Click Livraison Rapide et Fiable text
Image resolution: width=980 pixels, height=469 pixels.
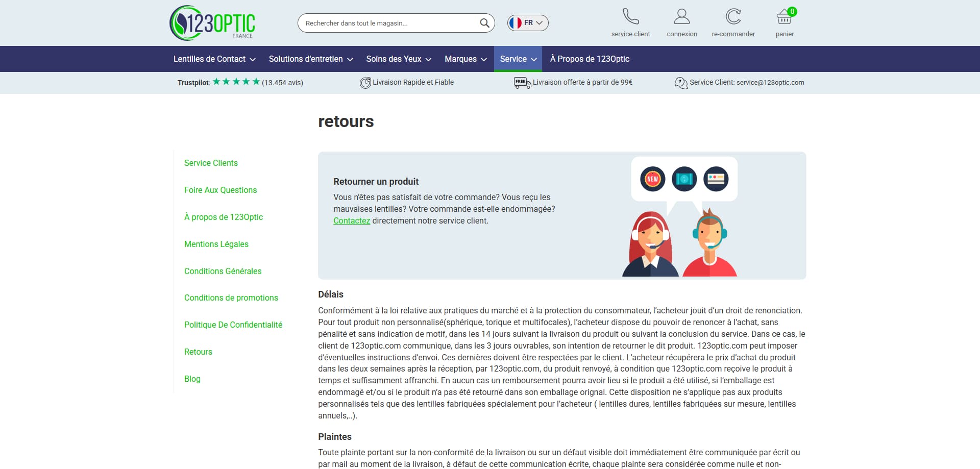(x=413, y=82)
